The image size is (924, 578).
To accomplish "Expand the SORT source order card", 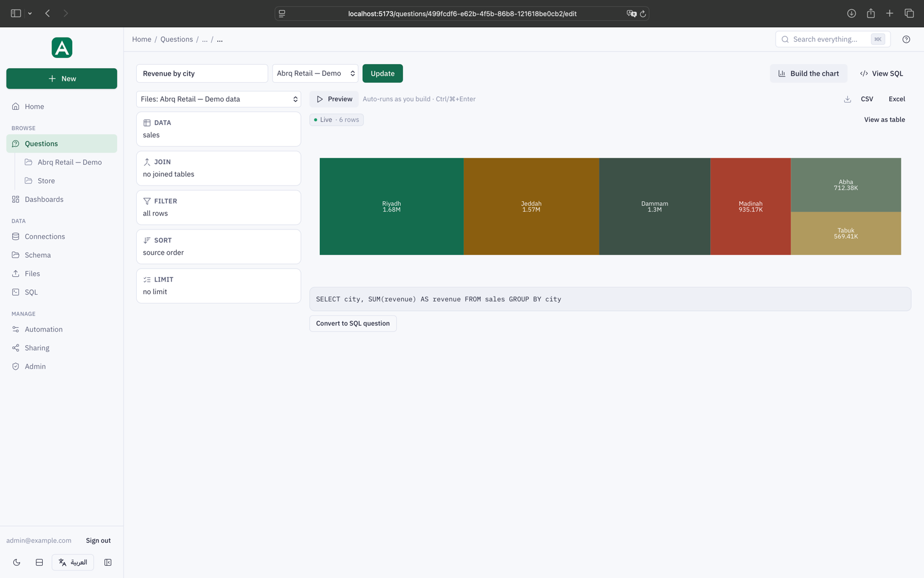I will pos(219,247).
